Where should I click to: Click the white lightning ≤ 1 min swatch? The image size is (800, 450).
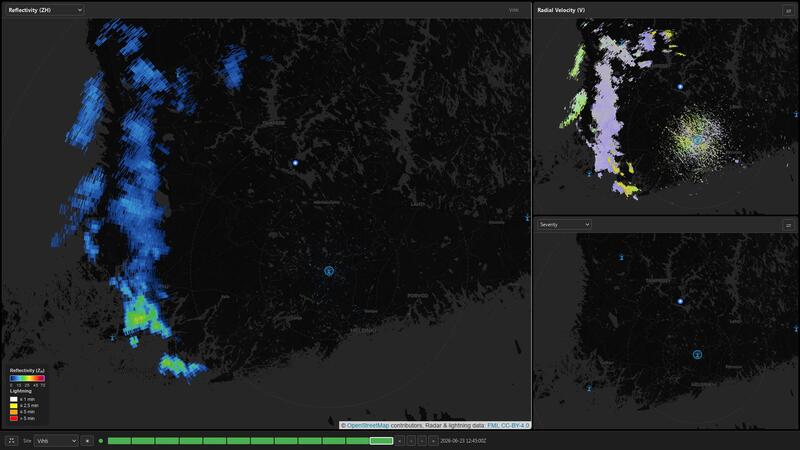14,399
